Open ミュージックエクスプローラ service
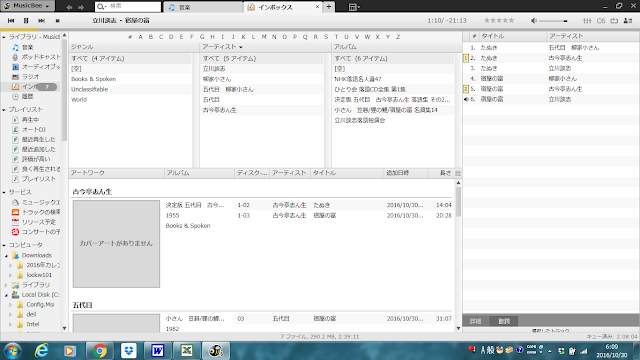Viewport: 640px width, 360px height. click(36, 202)
